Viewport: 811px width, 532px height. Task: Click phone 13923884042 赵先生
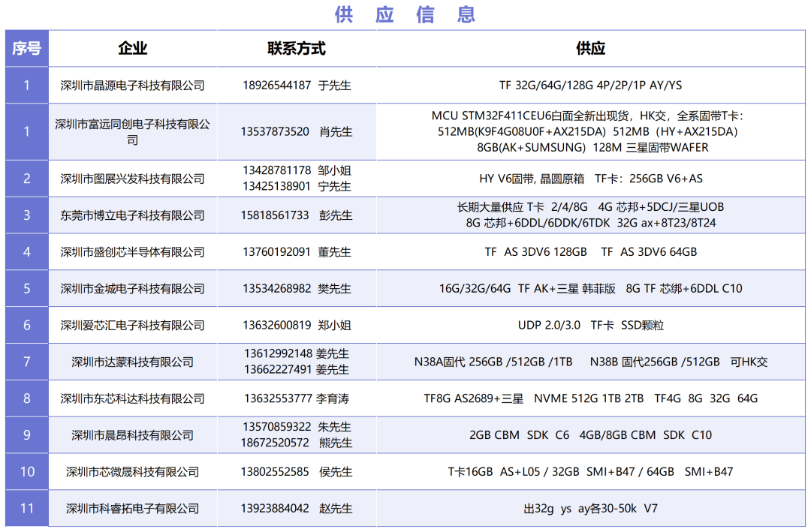297,509
